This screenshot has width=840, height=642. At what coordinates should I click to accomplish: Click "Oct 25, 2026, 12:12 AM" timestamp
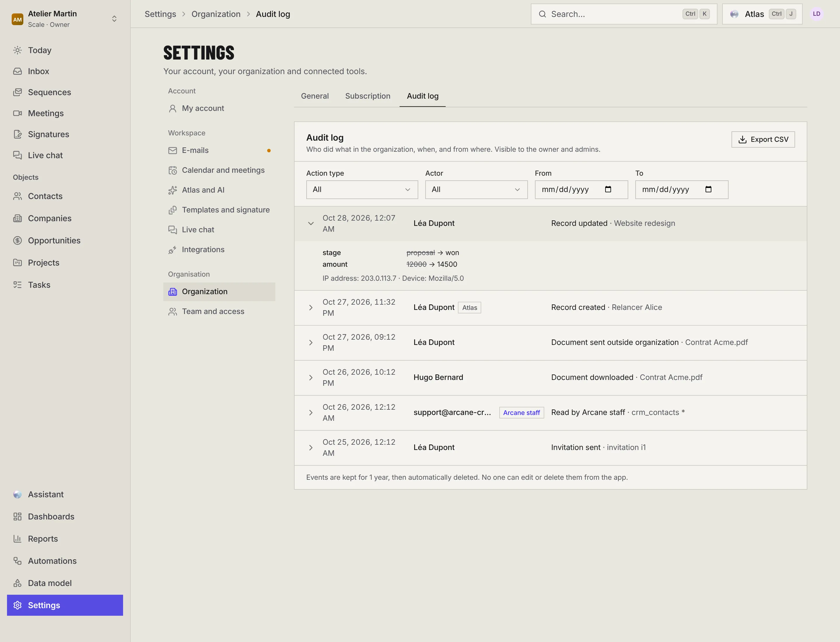coord(359,447)
